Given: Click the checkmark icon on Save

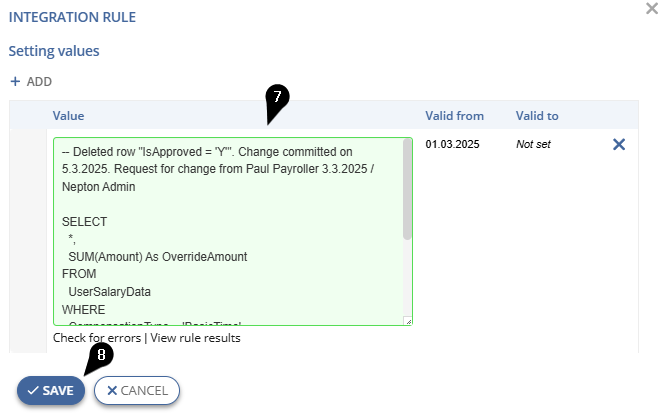Looking at the screenshot, I should (x=33, y=391).
